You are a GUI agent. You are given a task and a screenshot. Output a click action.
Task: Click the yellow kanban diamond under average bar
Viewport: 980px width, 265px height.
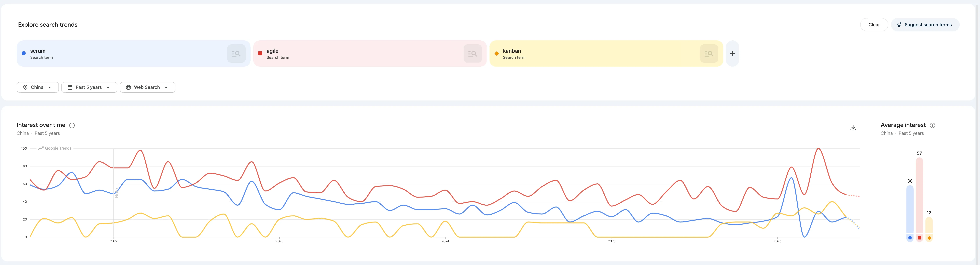pos(929,238)
